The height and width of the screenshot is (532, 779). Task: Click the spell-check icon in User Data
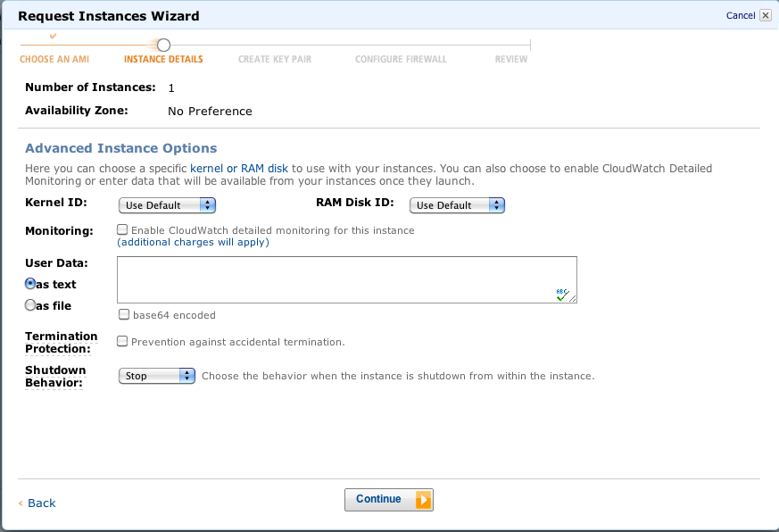click(x=562, y=294)
